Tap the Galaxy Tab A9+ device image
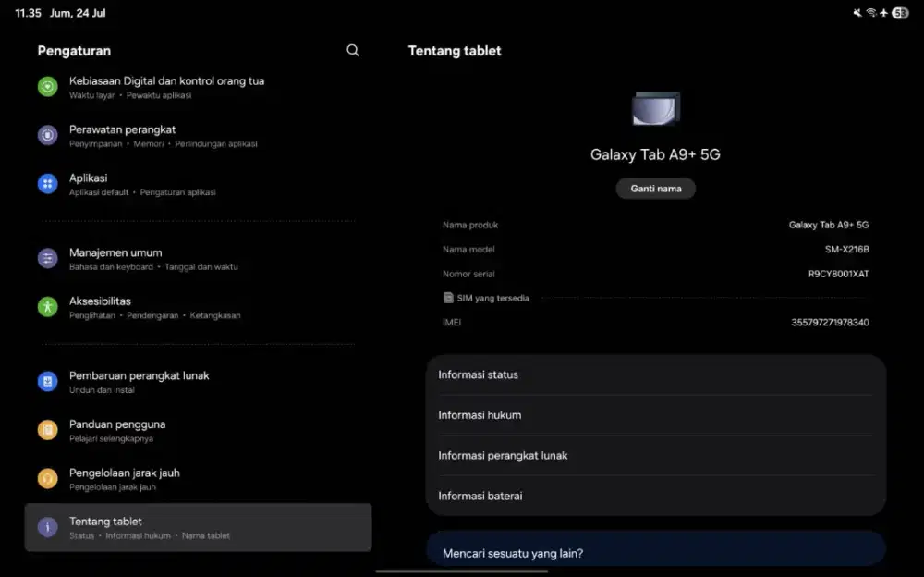This screenshot has height=577, width=924. pyautogui.click(x=656, y=109)
